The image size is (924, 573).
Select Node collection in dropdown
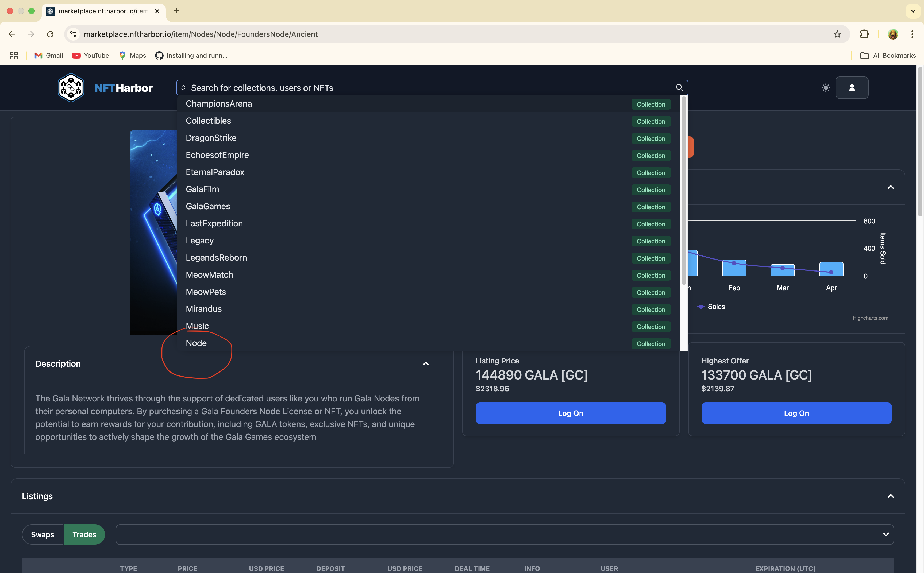(428, 343)
